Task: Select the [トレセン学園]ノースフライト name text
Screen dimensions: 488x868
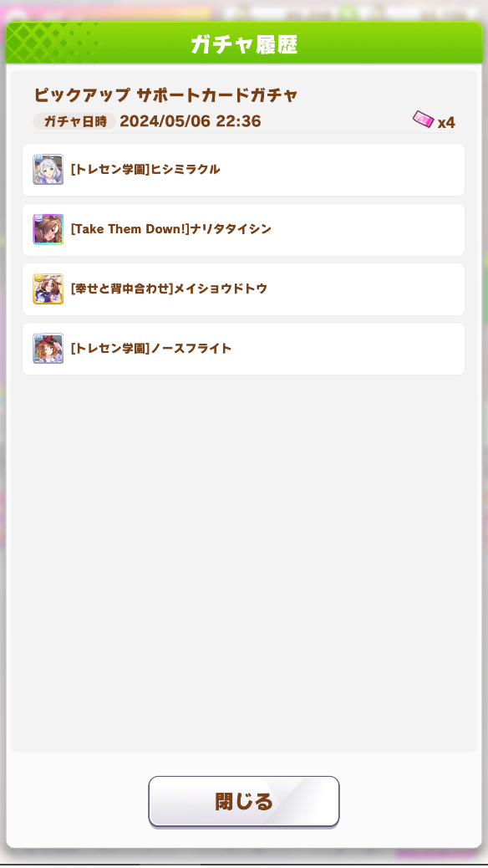Action: [x=151, y=348]
